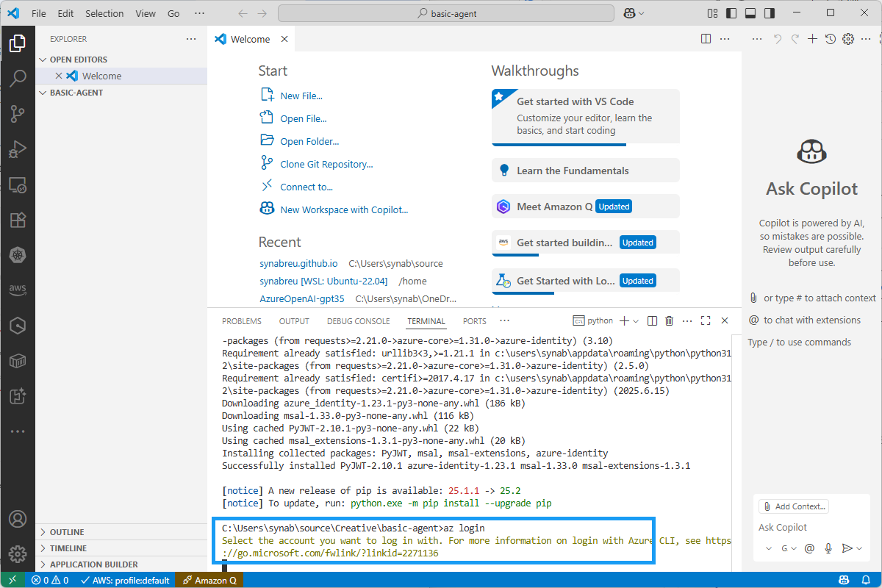Image resolution: width=882 pixels, height=588 pixels.
Task: Toggle the bottom panel visibility
Action: [750, 13]
